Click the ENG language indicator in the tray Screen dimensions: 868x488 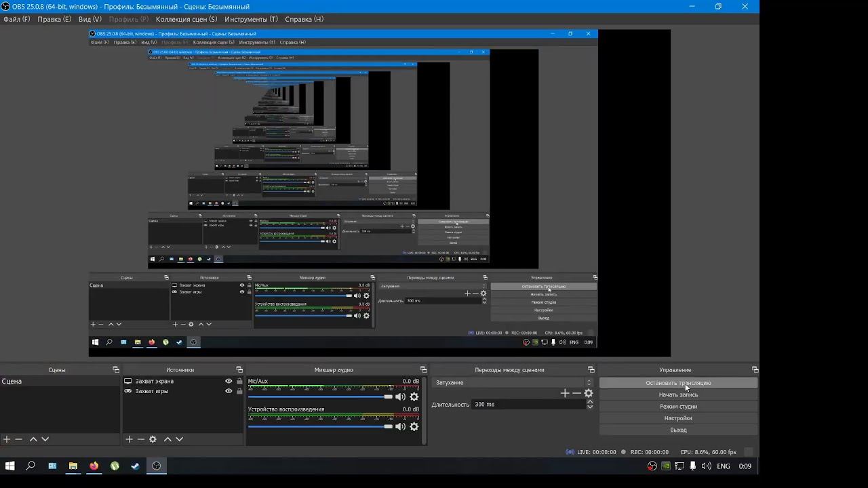coord(724,466)
